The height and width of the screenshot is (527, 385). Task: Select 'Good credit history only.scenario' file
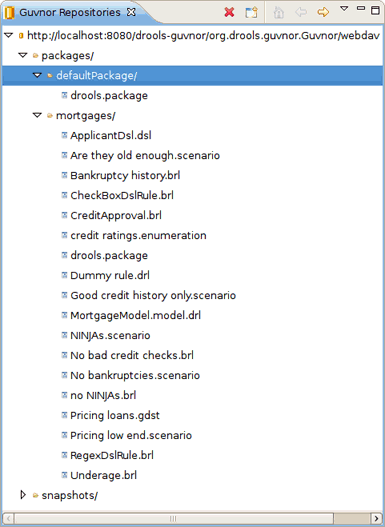(x=153, y=295)
